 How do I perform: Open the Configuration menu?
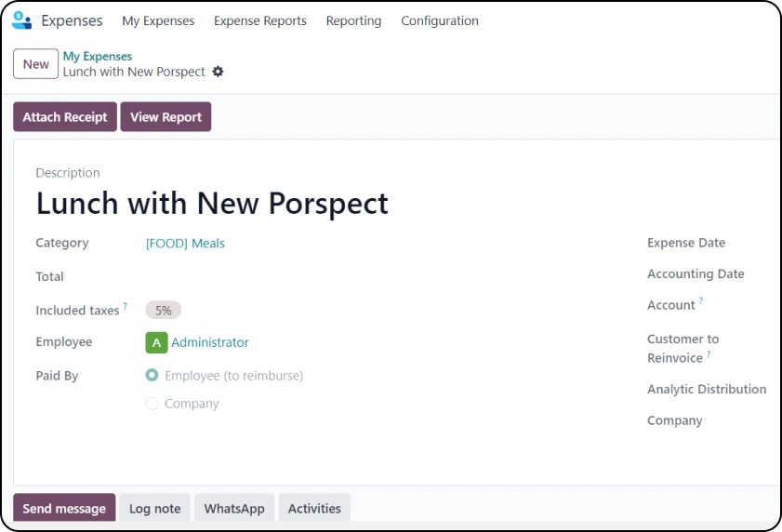[440, 21]
